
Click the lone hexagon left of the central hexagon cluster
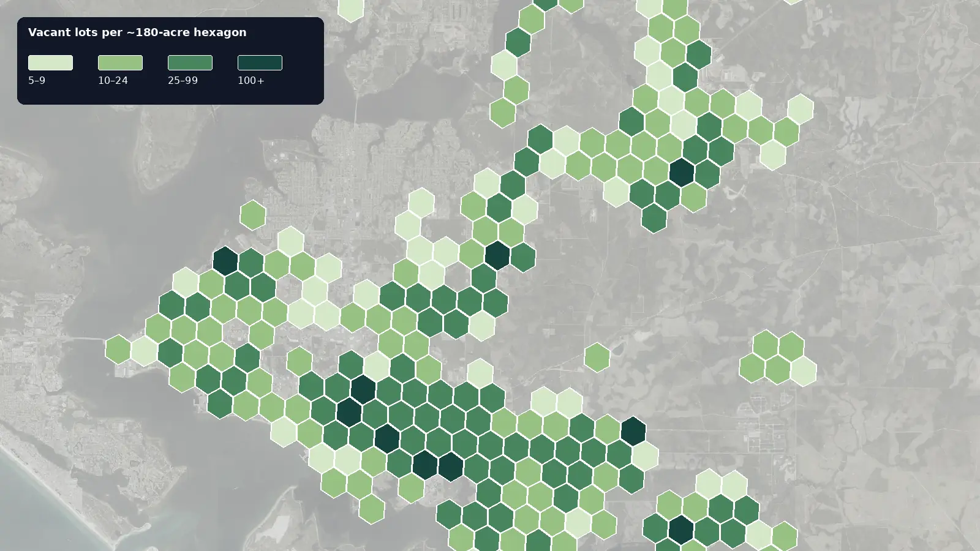tap(252, 216)
